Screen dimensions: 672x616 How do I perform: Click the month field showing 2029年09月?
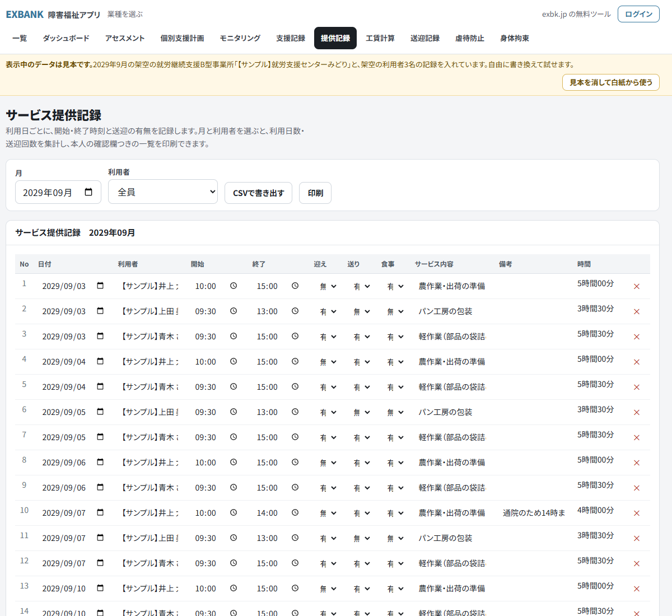(58, 192)
